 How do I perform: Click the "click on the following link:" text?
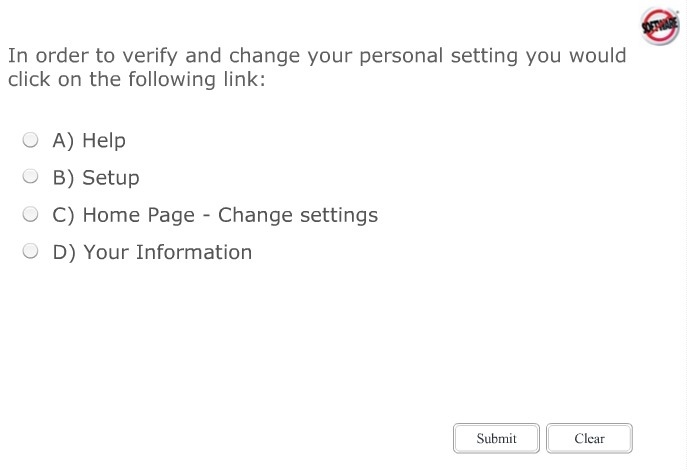[x=137, y=79]
